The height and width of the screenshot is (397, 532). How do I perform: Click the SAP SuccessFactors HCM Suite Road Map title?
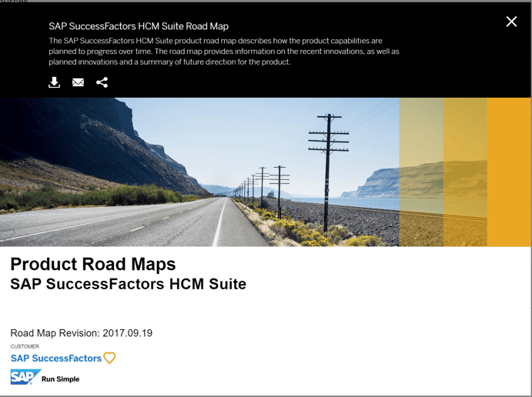(139, 26)
